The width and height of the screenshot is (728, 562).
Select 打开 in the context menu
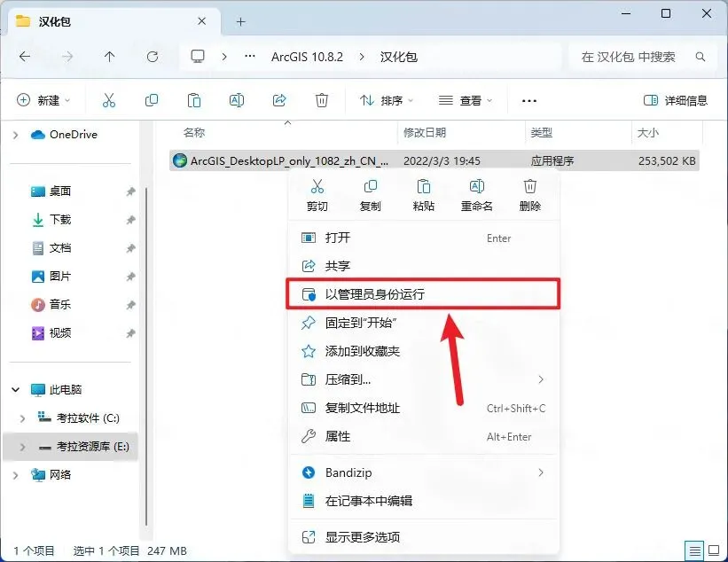(424, 238)
